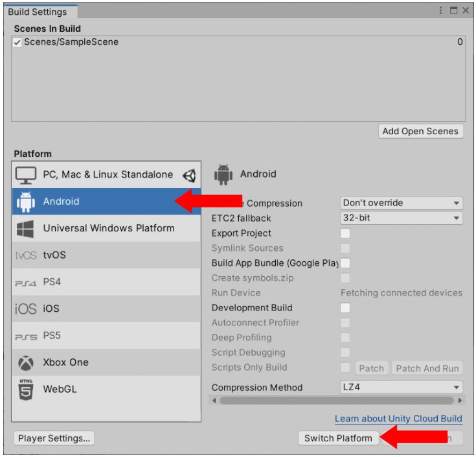Toggle the Script Debugging checkbox
The height and width of the screenshot is (457, 476).
pos(345,353)
